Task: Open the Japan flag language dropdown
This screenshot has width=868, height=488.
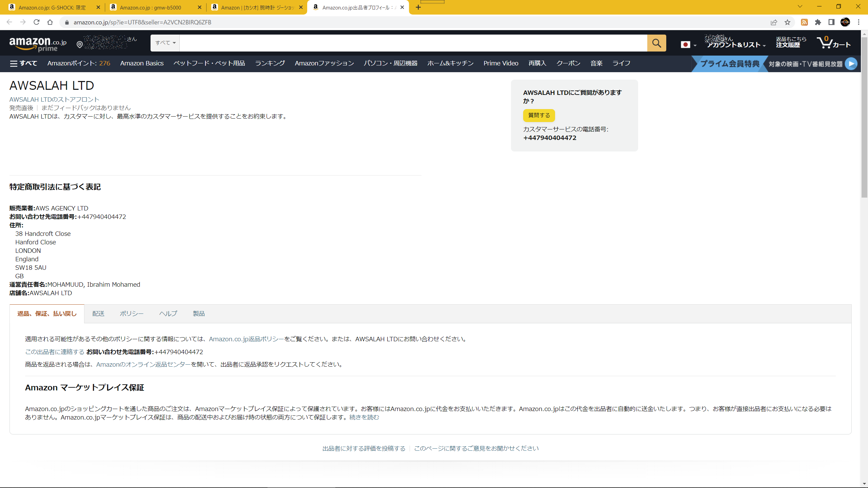Action: click(688, 44)
